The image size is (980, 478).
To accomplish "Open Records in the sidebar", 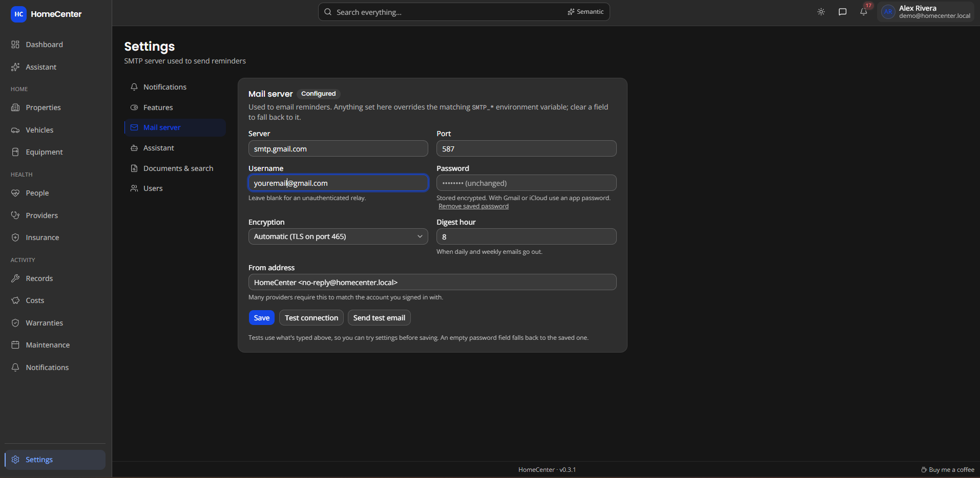I will coord(55,278).
